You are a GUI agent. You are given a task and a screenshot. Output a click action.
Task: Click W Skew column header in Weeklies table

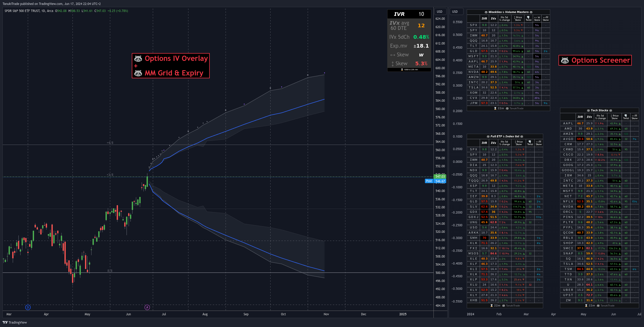click(537, 19)
